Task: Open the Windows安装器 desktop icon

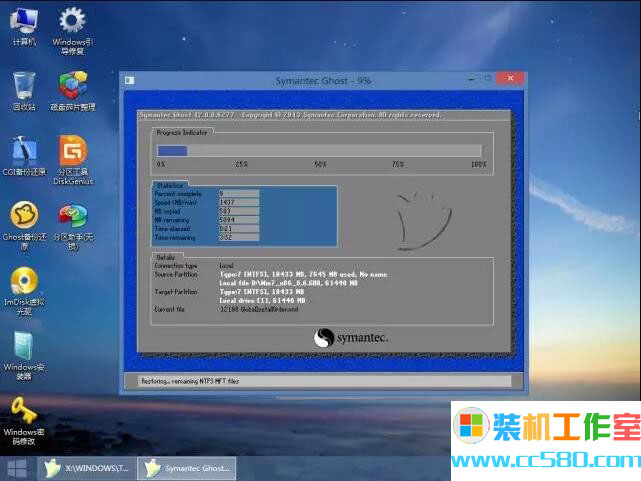Action: tap(24, 356)
